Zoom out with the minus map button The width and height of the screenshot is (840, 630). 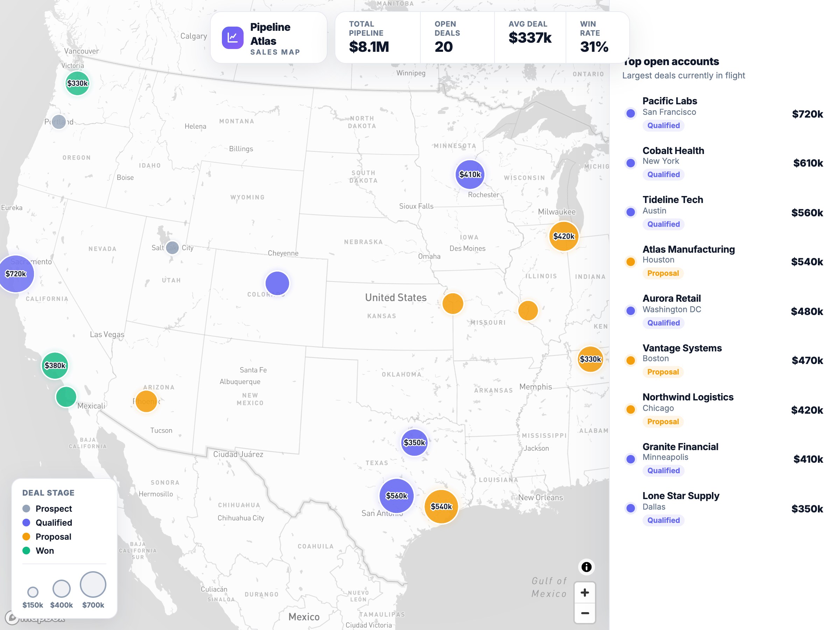(x=585, y=613)
